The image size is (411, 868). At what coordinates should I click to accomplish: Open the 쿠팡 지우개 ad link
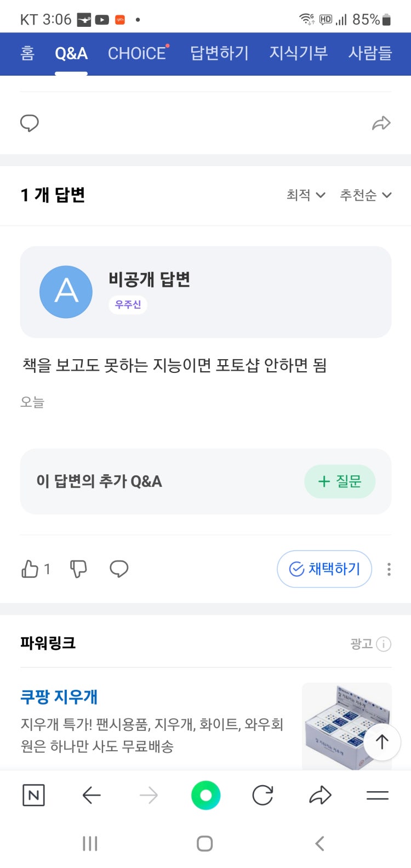click(x=59, y=697)
